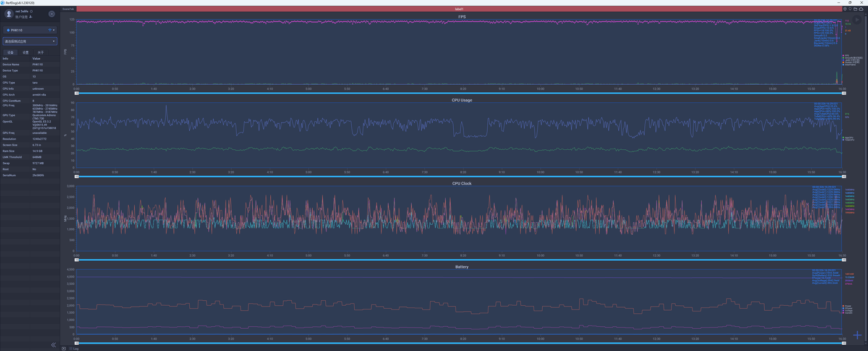Click the CPU Usage left slider handle
The image size is (868, 351).
click(x=77, y=176)
